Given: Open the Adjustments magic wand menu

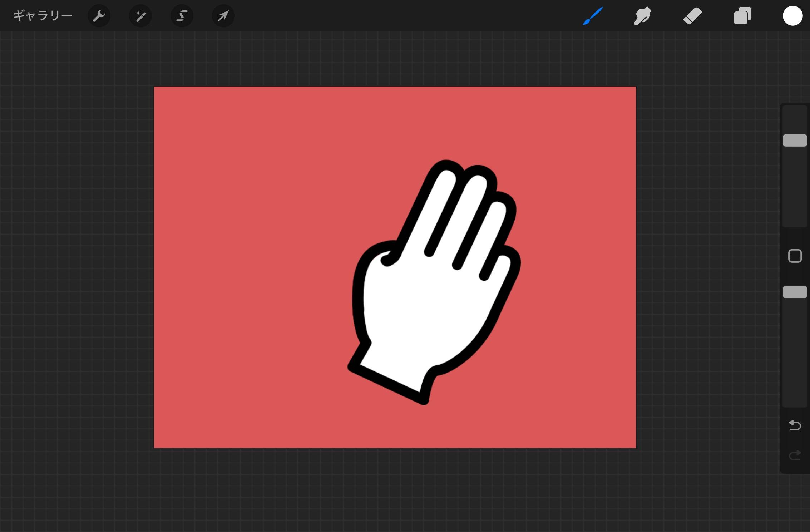Looking at the screenshot, I should point(140,16).
